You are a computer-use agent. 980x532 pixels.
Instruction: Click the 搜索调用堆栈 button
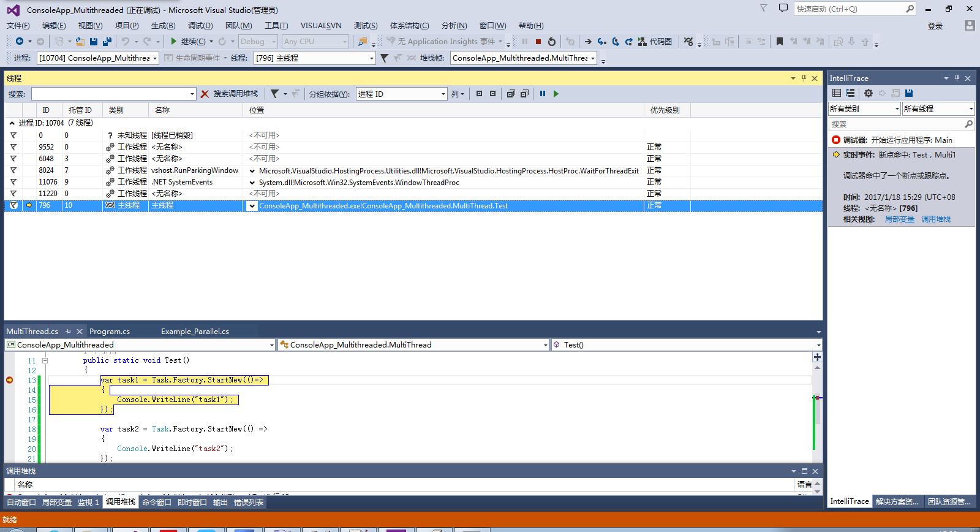pyautogui.click(x=235, y=94)
